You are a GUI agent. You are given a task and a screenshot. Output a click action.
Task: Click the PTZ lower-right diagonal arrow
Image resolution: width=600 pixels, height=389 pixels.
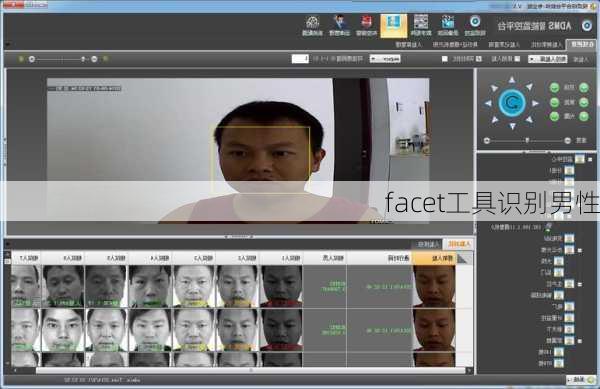click(529, 120)
